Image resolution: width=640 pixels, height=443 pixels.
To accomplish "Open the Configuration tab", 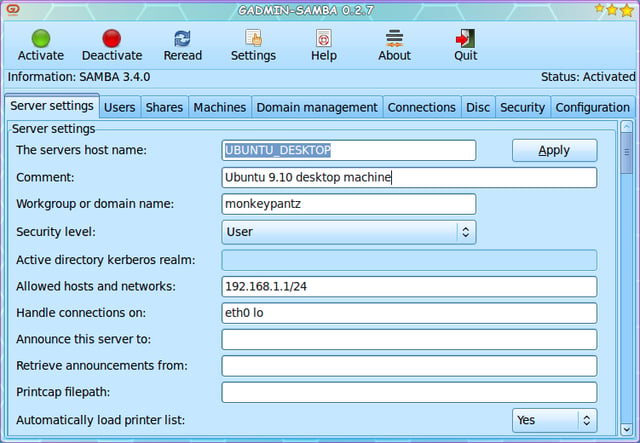I will pyautogui.click(x=593, y=107).
